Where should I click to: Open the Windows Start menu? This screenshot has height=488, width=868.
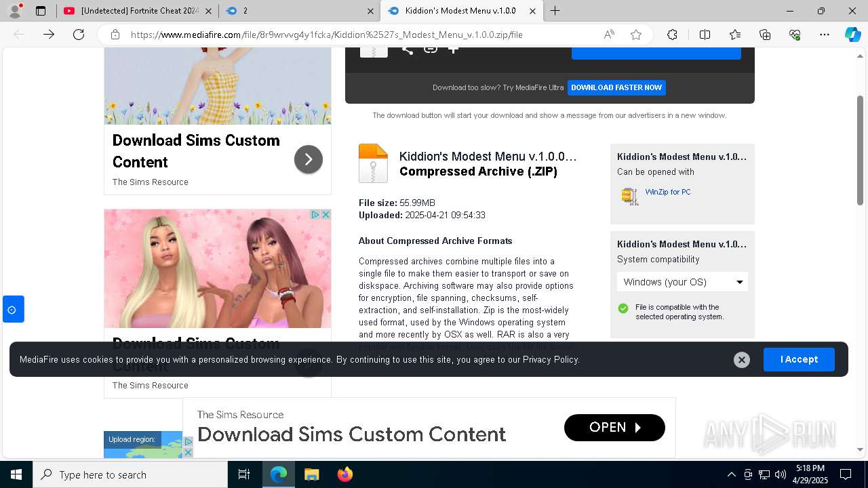pyautogui.click(x=16, y=474)
